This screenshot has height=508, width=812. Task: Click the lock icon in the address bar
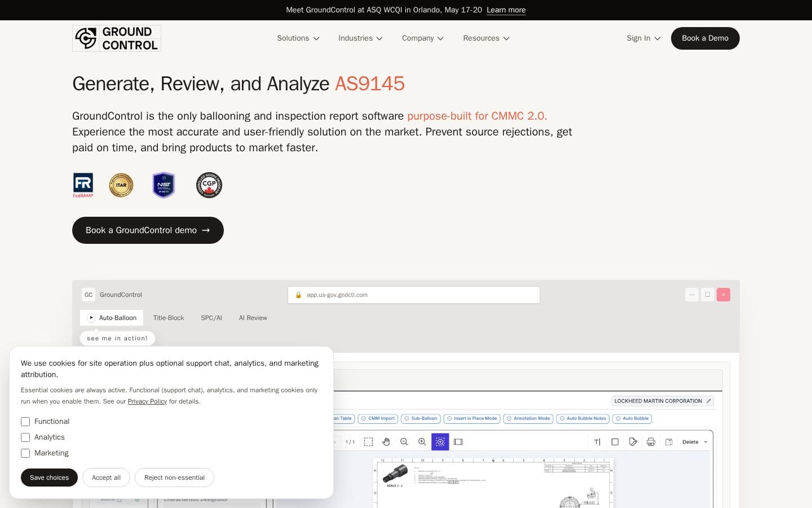click(x=298, y=295)
